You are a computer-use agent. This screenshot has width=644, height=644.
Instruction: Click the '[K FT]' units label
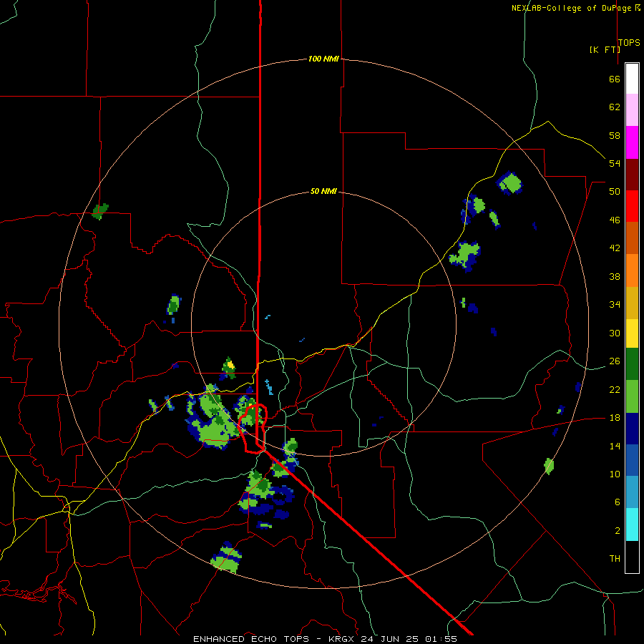tap(605, 49)
